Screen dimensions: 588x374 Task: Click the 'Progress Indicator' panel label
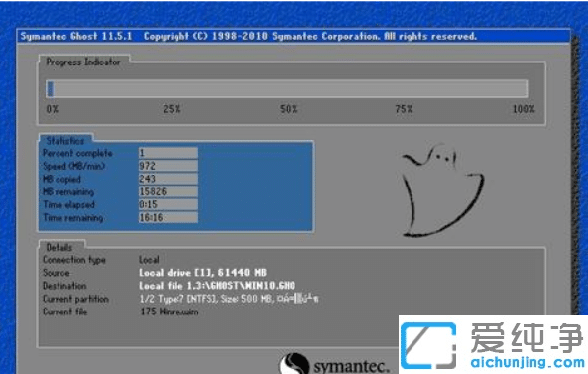[83, 62]
